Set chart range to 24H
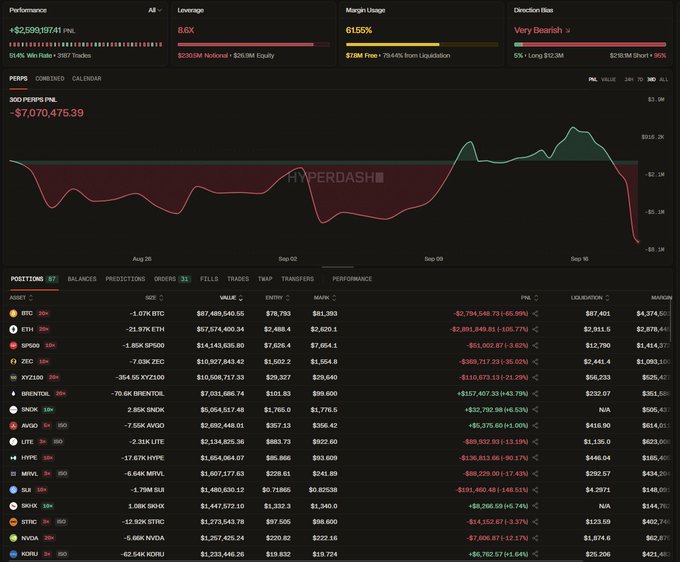 [628, 79]
